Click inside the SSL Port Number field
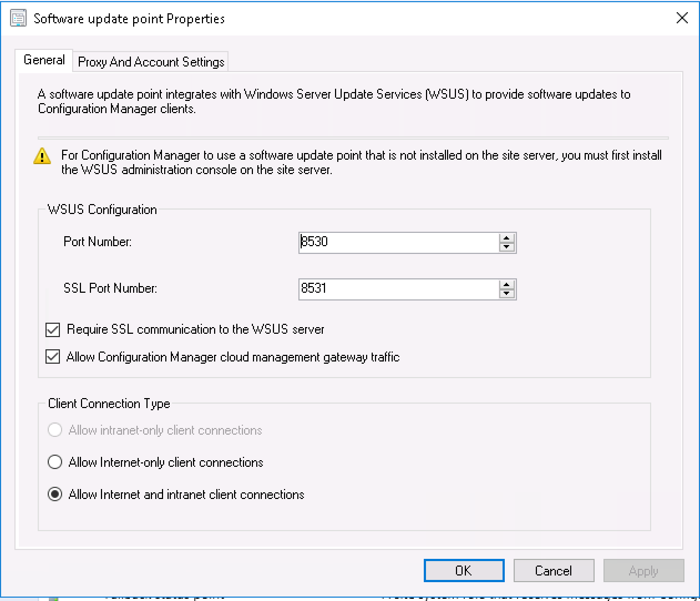The height and width of the screenshot is (601, 700). click(398, 289)
